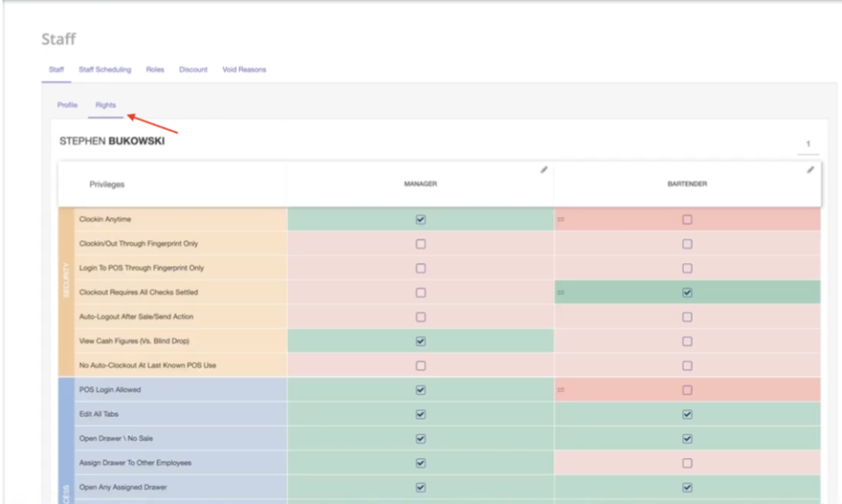Select the Discount tab

pyautogui.click(x=193, y=70)
